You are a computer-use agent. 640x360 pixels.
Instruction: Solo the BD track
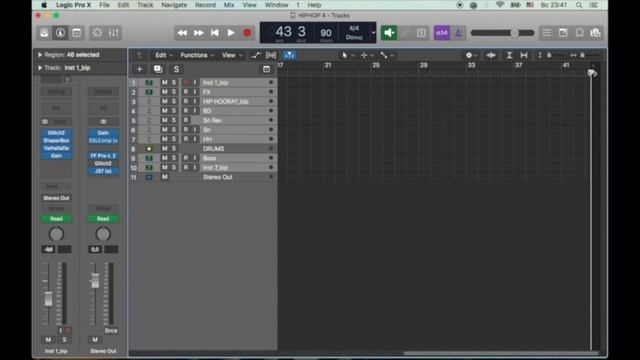tap(174, 111)
